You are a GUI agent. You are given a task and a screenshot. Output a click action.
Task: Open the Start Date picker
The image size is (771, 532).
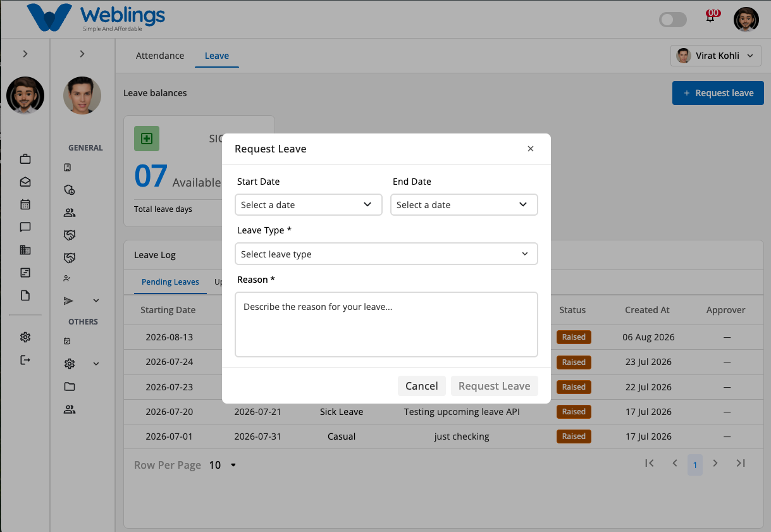pos(308,205)
